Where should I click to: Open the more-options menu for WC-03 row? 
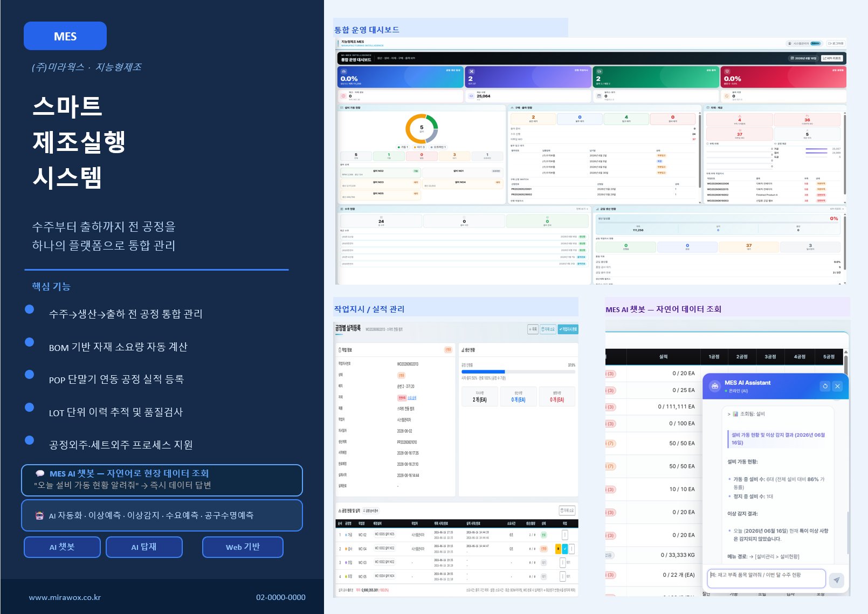(x=562, y=562)
